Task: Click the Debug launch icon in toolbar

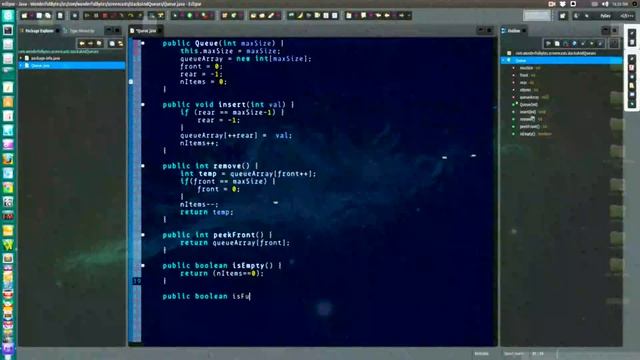Action: pyautogui.click(x=176, y=16)
